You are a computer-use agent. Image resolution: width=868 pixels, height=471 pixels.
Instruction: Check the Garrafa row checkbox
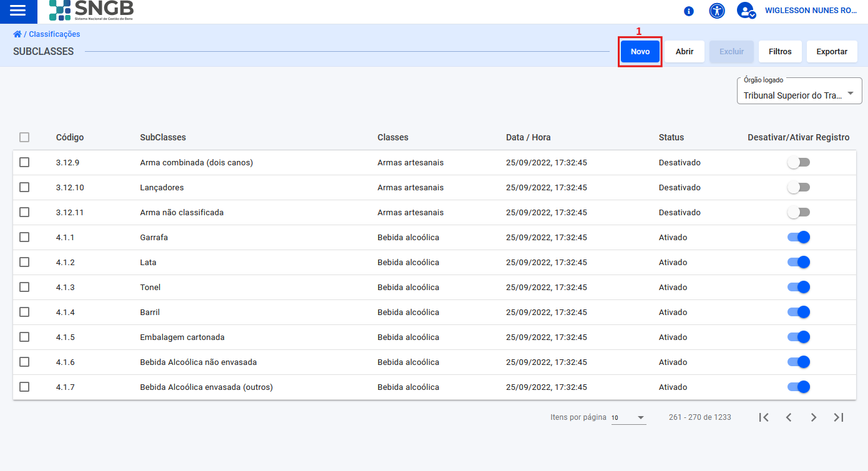24,237
